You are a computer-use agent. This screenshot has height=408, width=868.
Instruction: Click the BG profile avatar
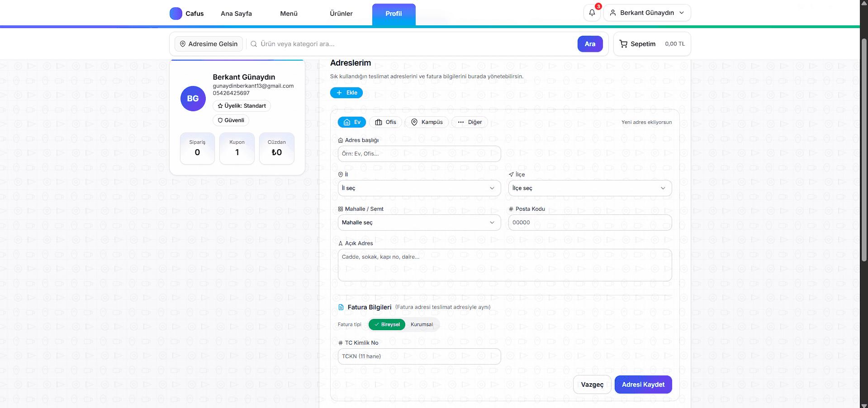[193, 99]
